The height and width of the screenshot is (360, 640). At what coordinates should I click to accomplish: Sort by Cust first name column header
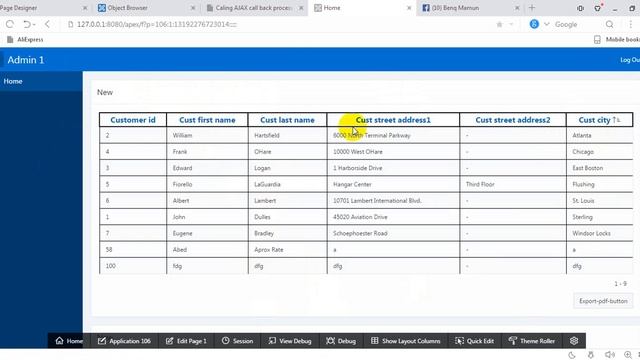click(207, 120)
